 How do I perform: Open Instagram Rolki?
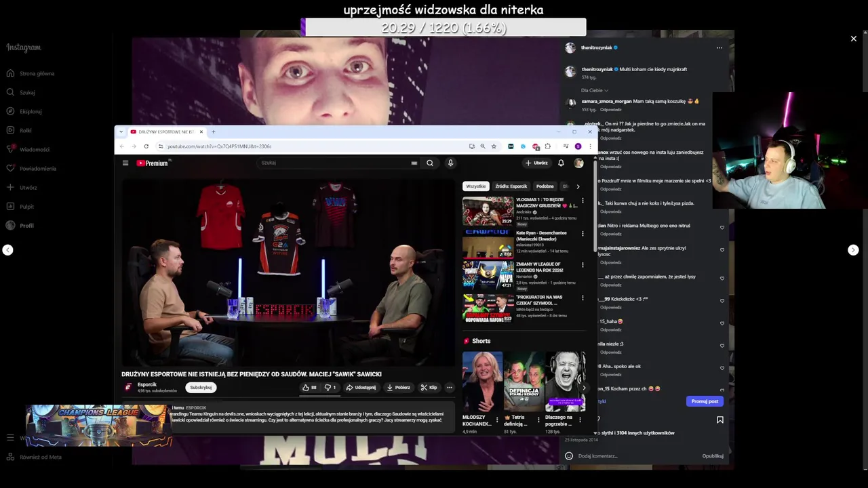[20, 130]
